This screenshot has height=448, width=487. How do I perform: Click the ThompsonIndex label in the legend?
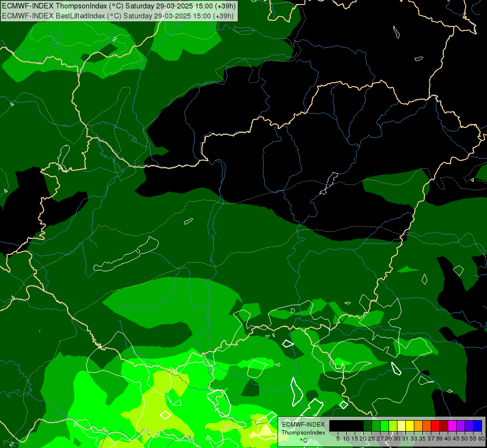pyautogui.click(x=303, y=433)
